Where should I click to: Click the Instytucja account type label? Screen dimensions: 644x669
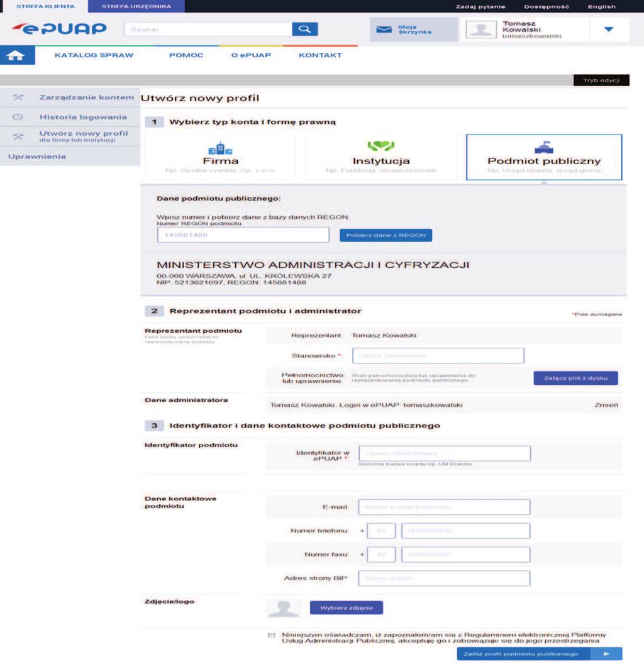coord(381,161)
